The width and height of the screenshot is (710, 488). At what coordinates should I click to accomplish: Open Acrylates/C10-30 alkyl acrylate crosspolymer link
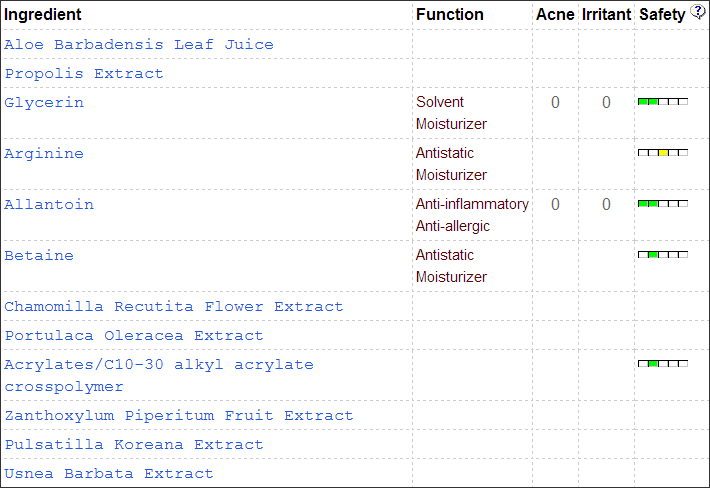click(159, 365)
